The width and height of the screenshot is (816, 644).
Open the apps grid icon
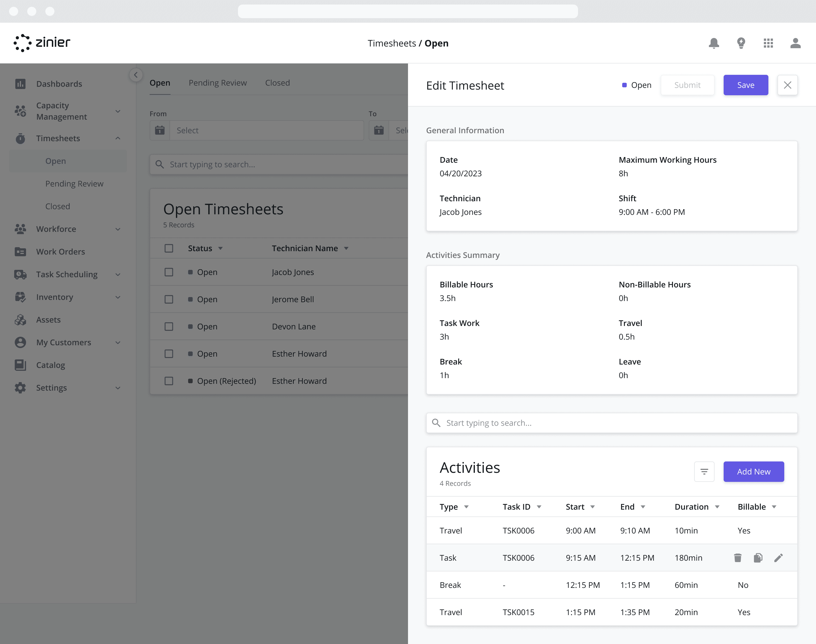[x=768, y=43]
